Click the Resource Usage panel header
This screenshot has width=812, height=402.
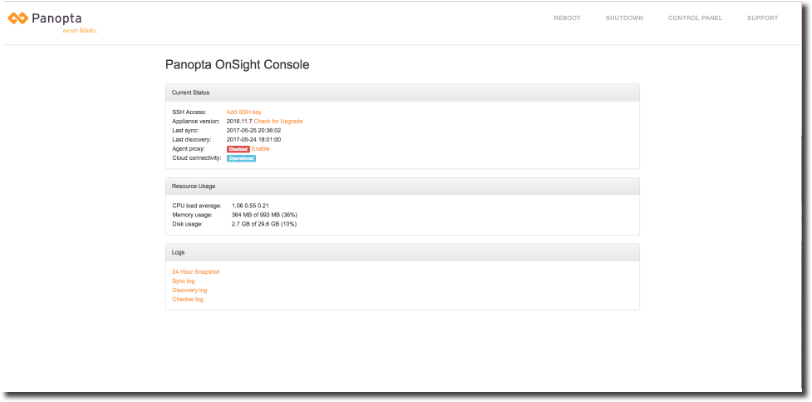click(x=402, y=186)
